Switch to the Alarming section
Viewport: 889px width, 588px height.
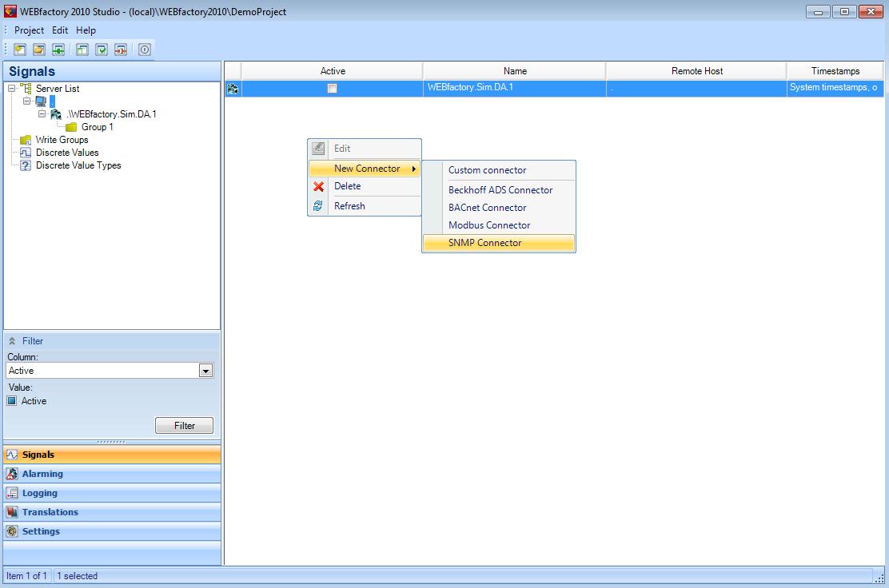42,474
